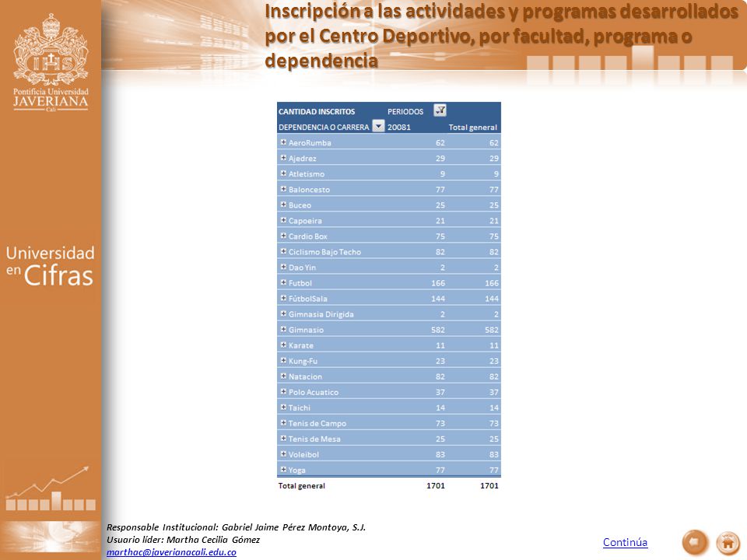This screenshot has width=747, height=560.
Task: Expand the Tenis de Campo row
Action: coord(283,423)
